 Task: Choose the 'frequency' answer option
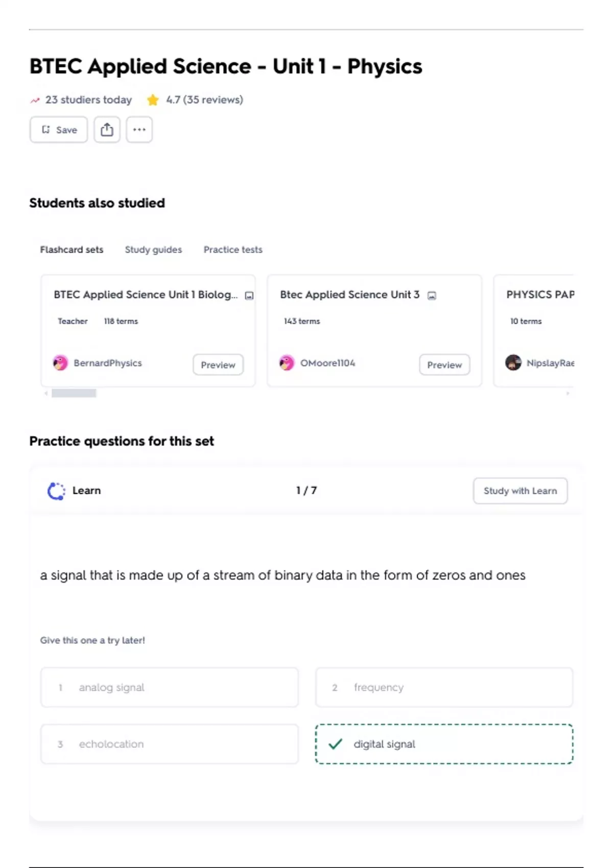[444, 687]
